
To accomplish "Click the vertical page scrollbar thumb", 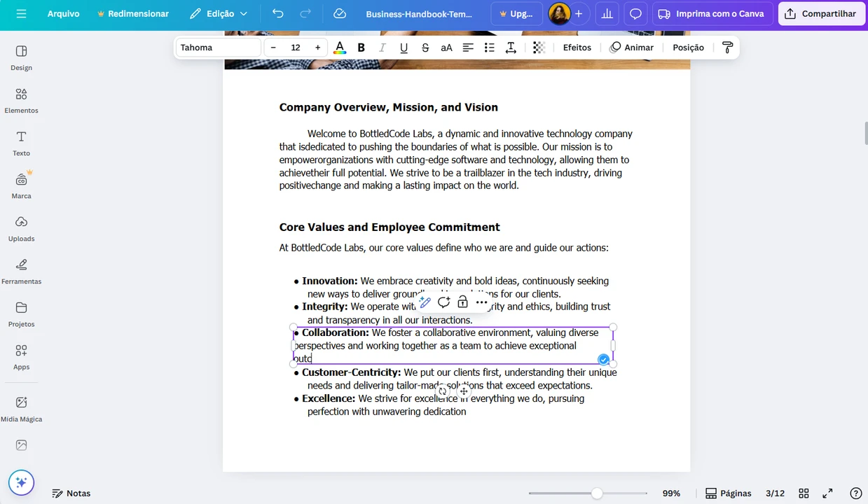I will pos(866,133).
